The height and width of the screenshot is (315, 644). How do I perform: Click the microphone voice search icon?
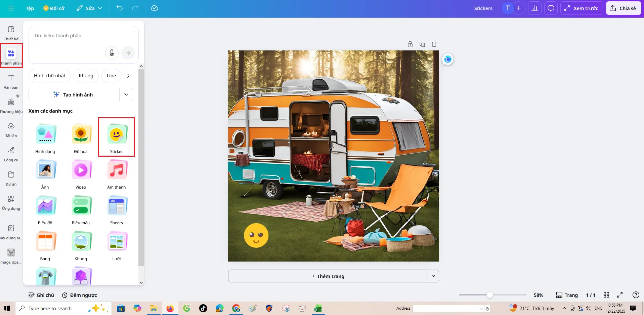point(112,53)
